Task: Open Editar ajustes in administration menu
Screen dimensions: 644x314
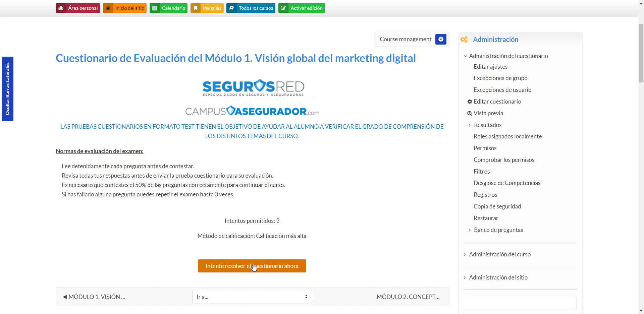Action: pos(490,67)
